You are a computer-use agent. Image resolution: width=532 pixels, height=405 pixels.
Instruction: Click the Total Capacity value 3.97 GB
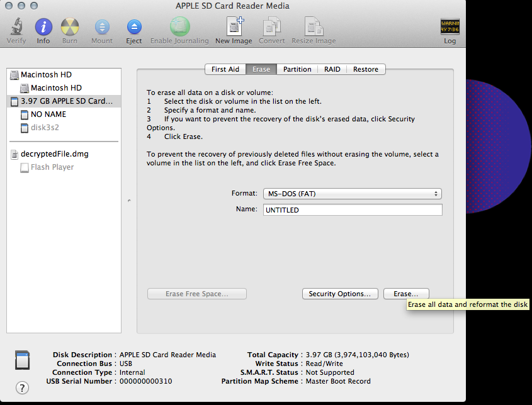pos(357,355)
